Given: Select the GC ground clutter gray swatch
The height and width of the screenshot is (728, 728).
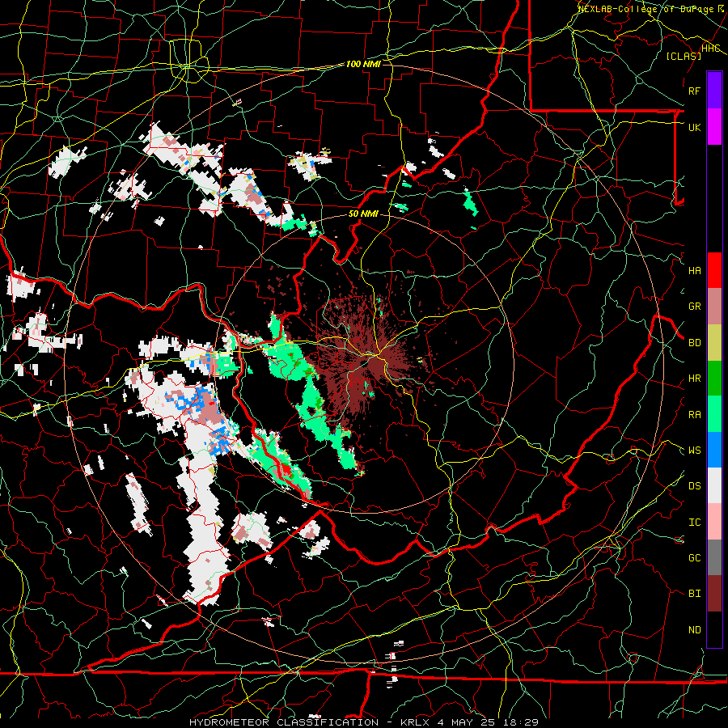Looking at the screenshot, I should pyautogui.click(x=714, y=557).
